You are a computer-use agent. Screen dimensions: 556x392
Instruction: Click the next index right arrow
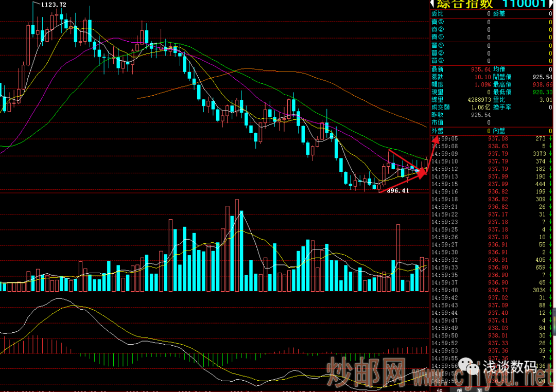[x=552, y=4]
